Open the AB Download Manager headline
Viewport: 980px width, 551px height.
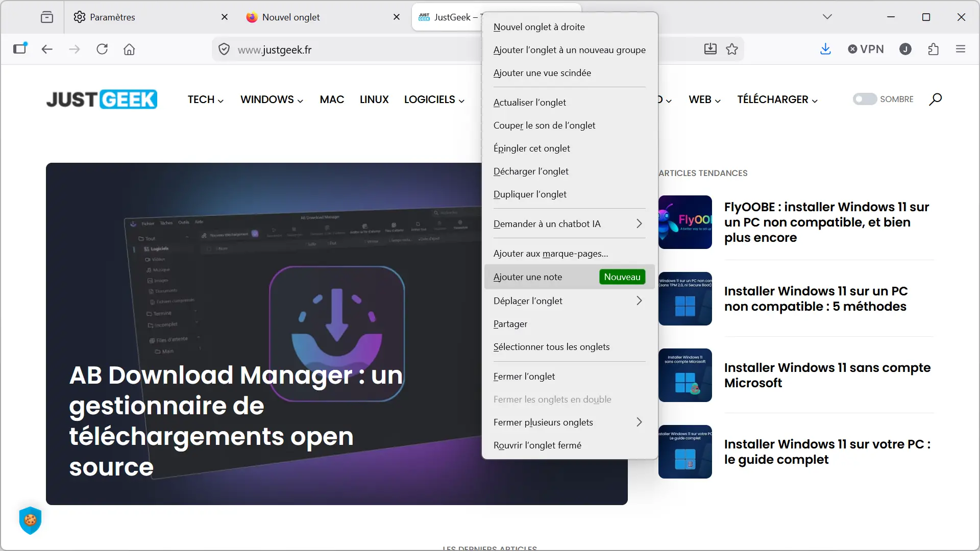236,421
